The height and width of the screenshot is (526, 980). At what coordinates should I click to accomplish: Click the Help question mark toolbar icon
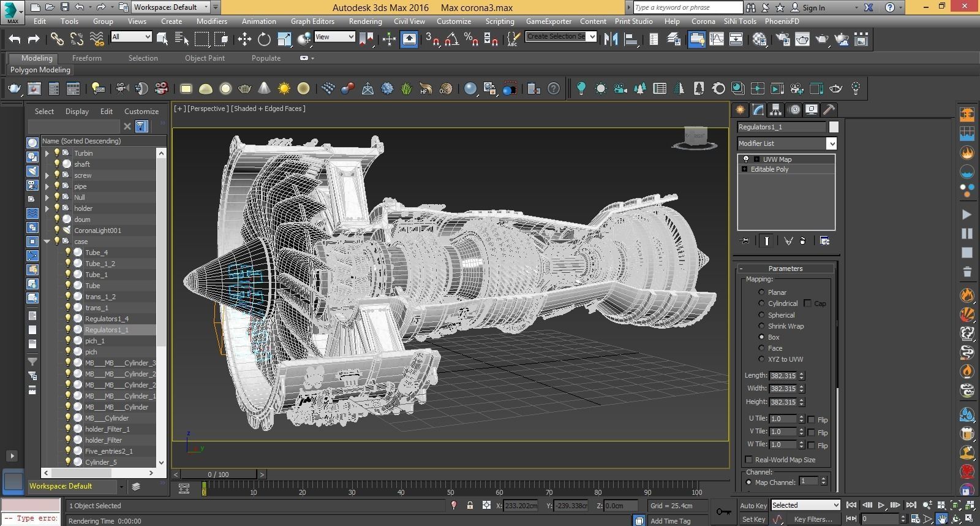coord(554,89)
